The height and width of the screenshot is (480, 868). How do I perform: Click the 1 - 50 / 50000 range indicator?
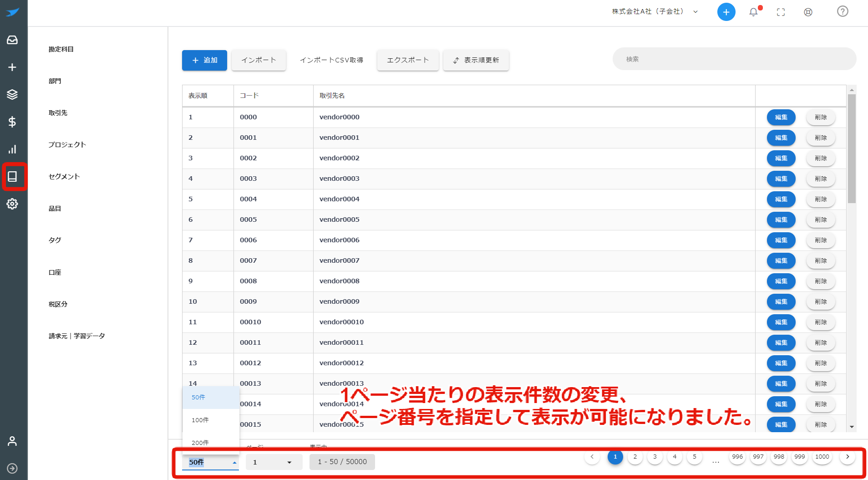342,462
